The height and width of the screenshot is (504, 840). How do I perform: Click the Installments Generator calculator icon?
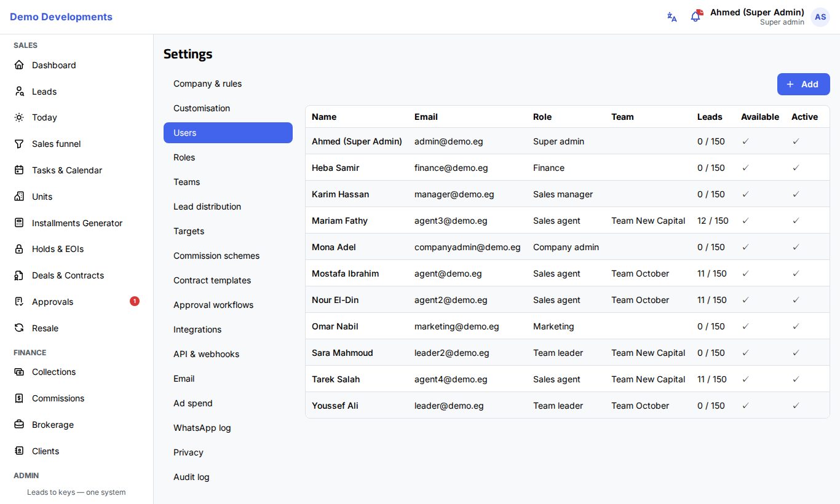point(19,223)
